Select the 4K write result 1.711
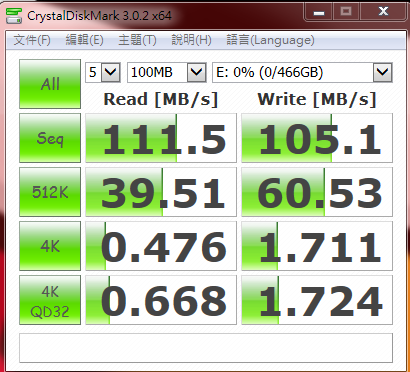Screen dimensions: 410x372 (x=317, y=246)
